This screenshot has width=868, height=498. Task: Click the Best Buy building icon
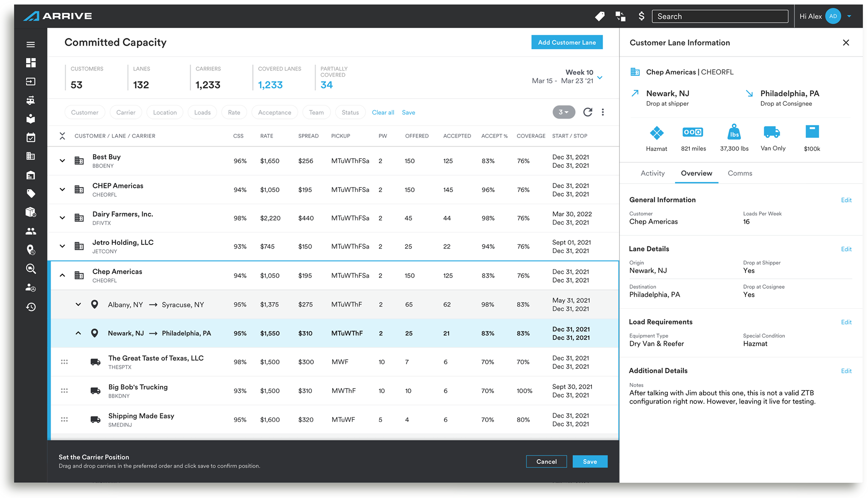click(79, 160)
